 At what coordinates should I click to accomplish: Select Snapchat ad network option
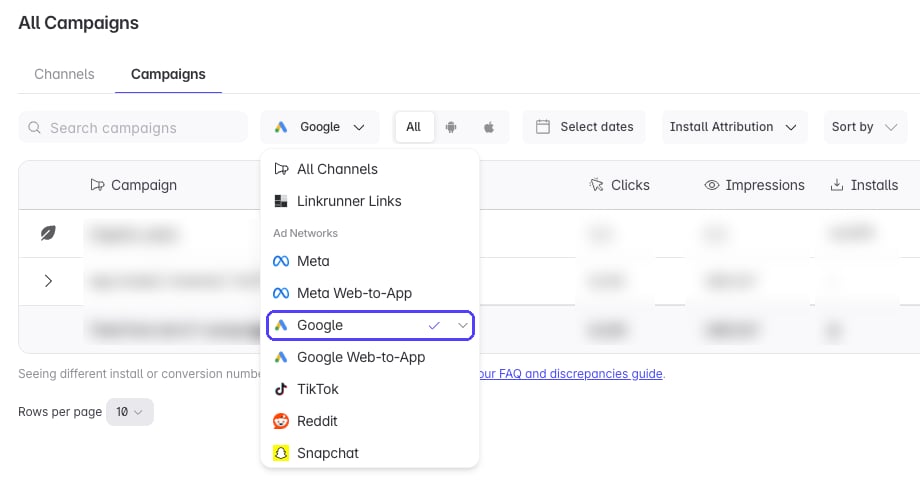click(370, 453)
